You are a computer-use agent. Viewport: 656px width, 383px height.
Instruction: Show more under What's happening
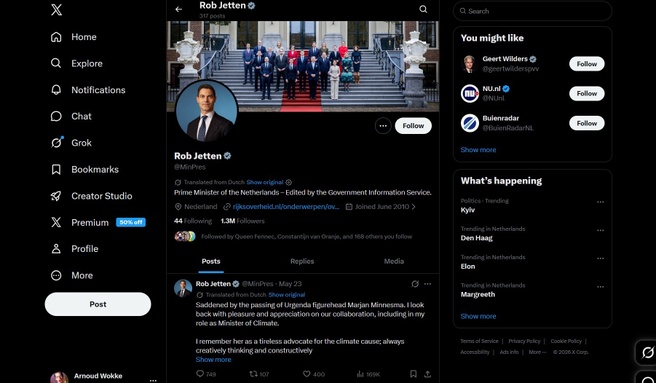[x=478, y=316]
